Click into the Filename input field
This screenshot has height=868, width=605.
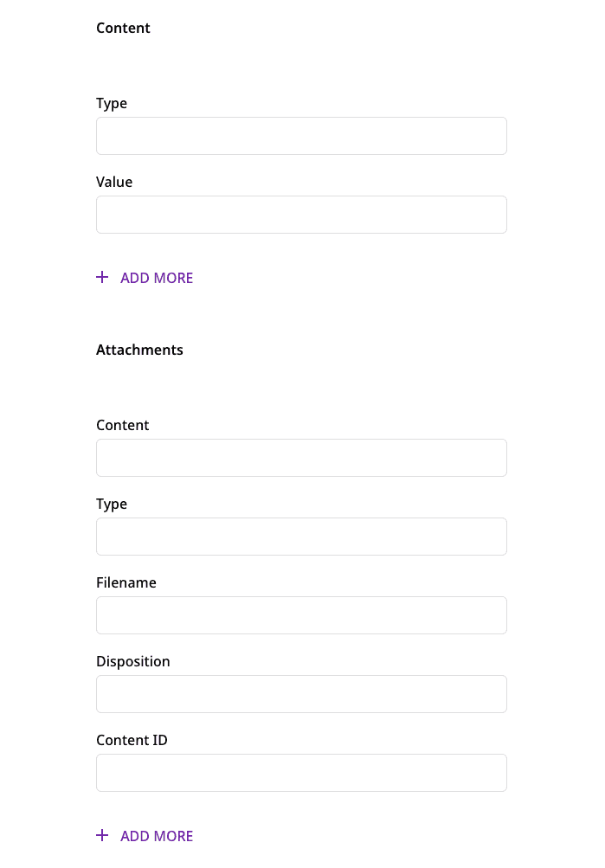(x=301, y=615)
